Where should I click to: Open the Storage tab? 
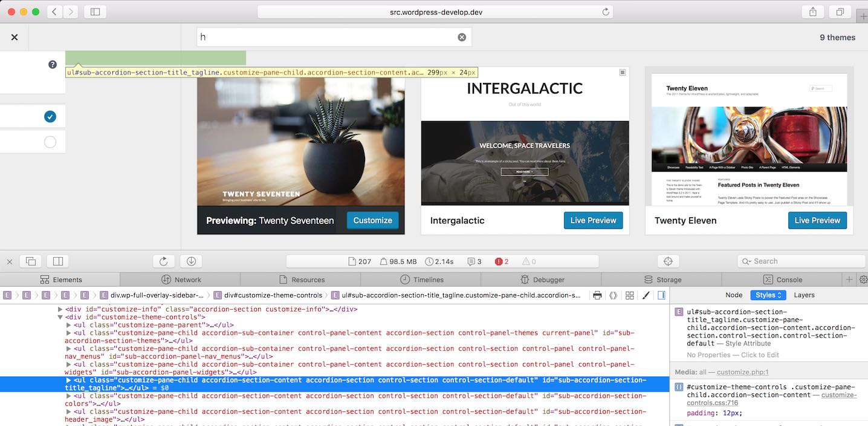[x=662, y=280]
